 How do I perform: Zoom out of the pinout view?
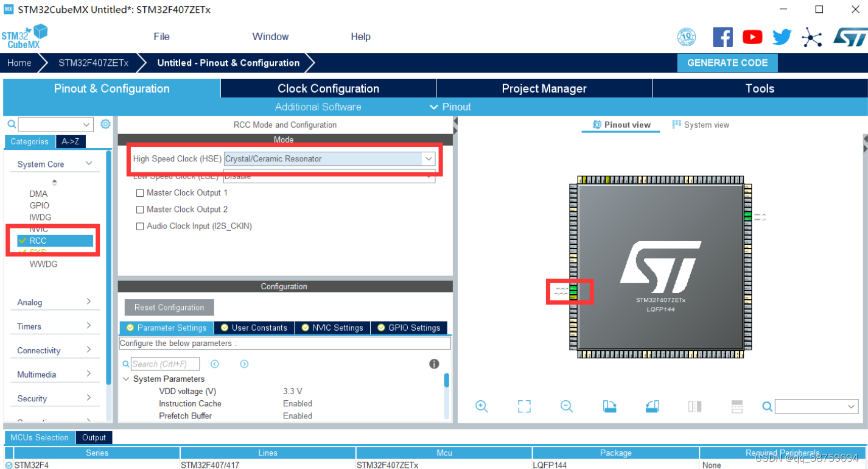pyautogui.click(x=567, y=406)
